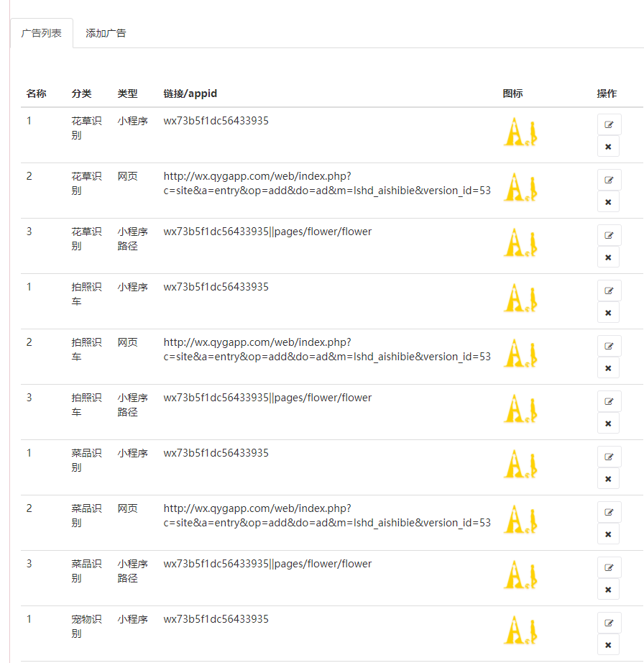Viewport: 644px width, 663px height.
Task: Delete the 宠物识别 小程序 ad
Action: [x=609, y=645]
